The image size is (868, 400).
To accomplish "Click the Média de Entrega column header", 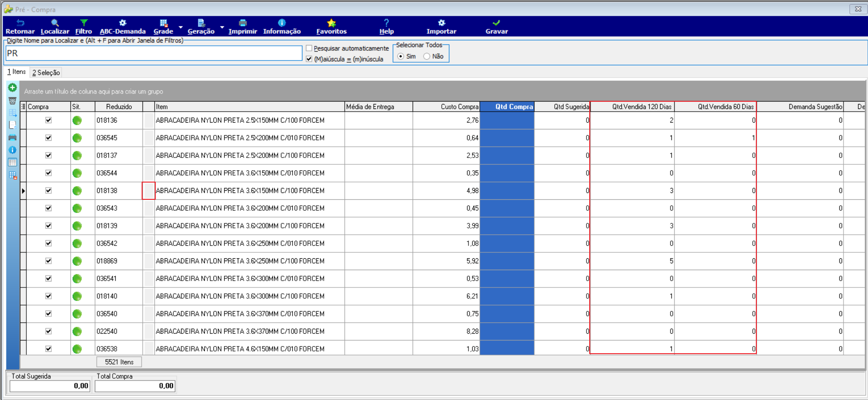I will point(379,107).
